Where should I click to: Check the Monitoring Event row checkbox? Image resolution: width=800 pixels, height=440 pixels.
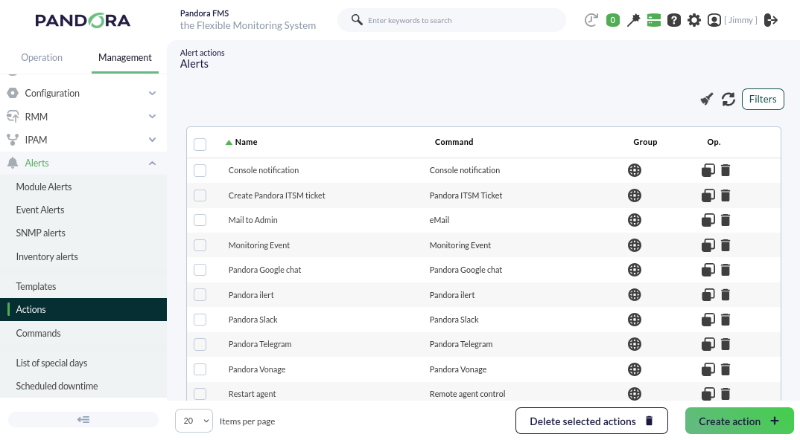200,245
